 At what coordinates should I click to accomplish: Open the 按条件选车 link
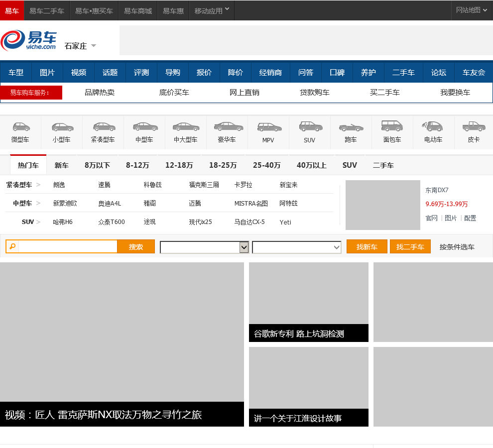pyautogui.click(x=457, y=247)
